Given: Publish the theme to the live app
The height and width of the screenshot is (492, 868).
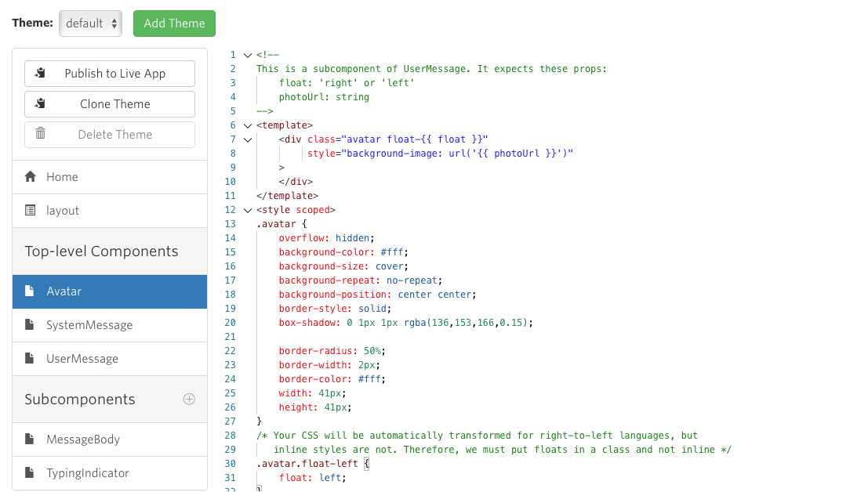Looking at the screenshot, I should click(x=110, y=73).
